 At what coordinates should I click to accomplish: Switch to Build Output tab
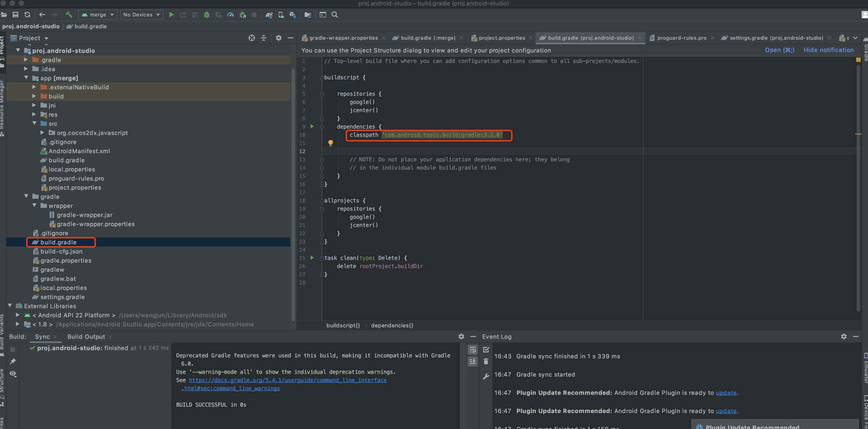point(86,337)
